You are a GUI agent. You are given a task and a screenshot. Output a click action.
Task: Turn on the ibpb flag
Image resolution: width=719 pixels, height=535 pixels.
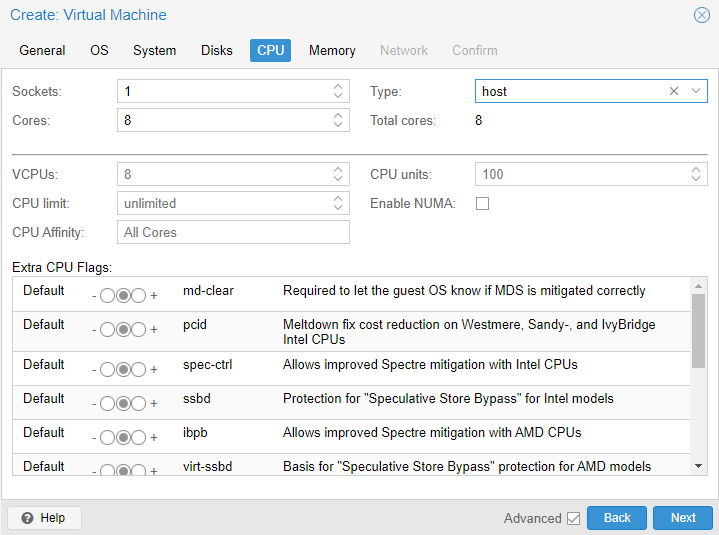click(138, 437)
